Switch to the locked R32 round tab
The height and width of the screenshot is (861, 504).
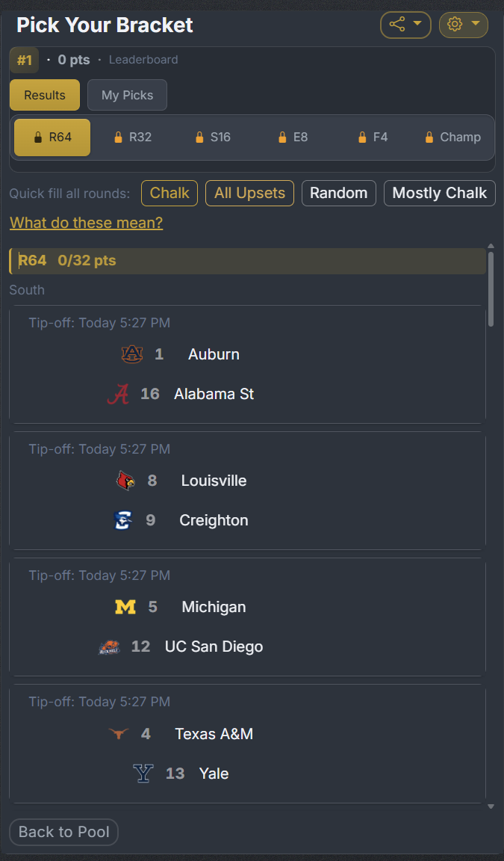[133, 137]
